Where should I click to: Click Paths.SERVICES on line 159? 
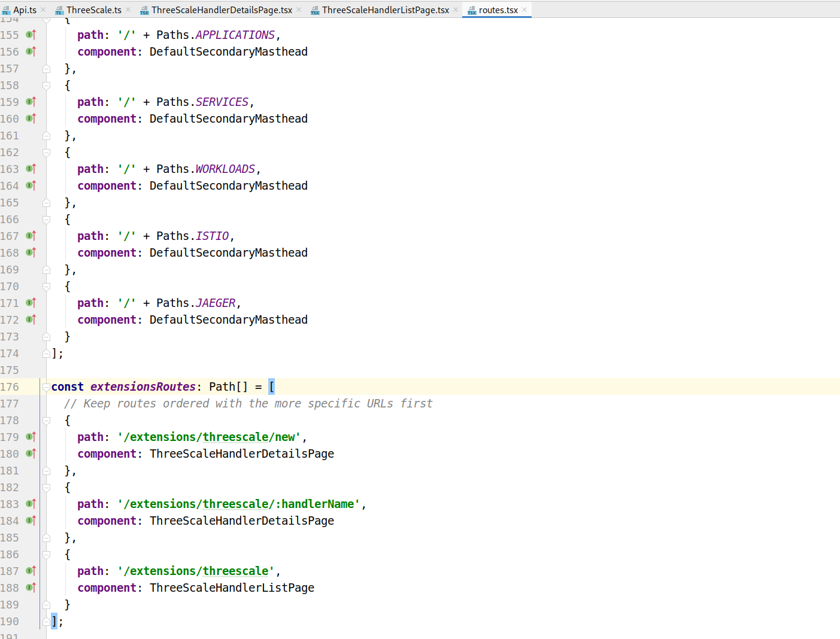[x=202, y=102]
